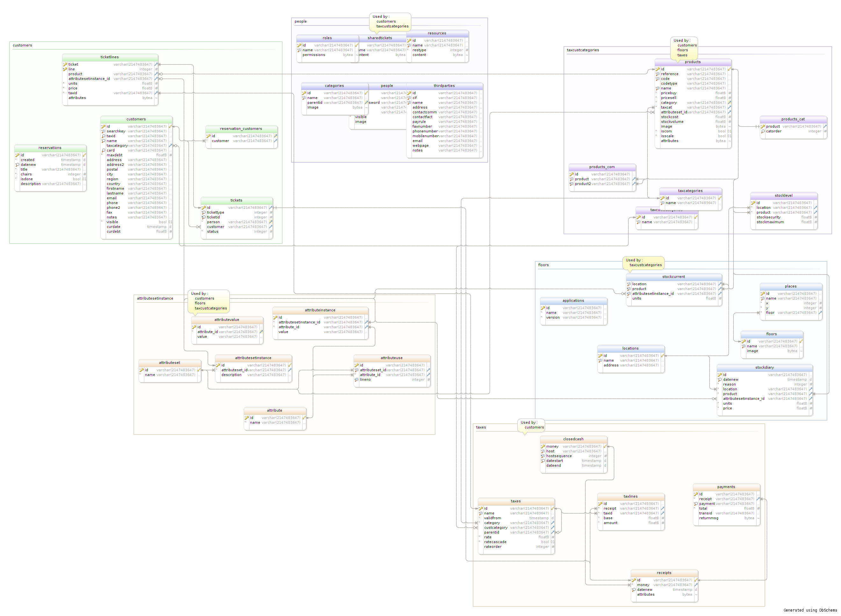Click the key icon for id in products_com
The height and width of the screenshot is (616, 841).
click(571, 174)
